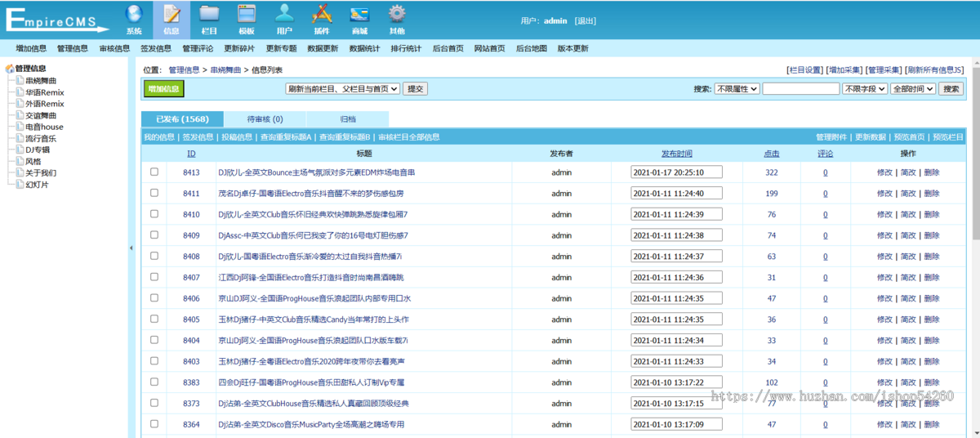Switch to the 归档 tab

point(348,119)
